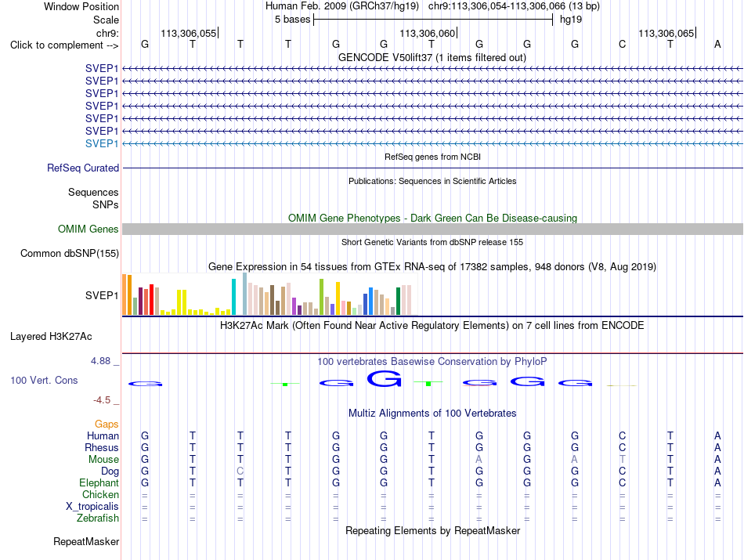Open the Layered H3K27Ac track label
This screenshot has width=744, height=560.
pyautogui.click(x=51, y=337)
